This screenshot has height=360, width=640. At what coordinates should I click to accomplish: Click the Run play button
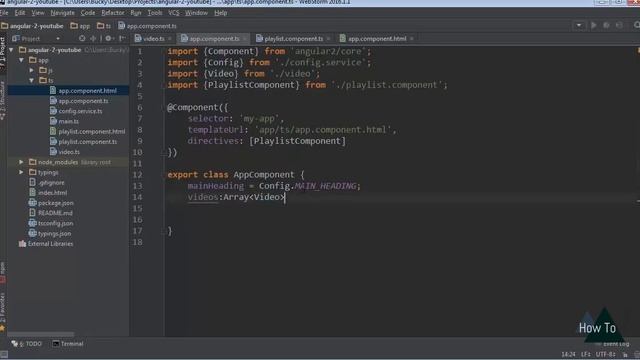(x=593, y=25)
